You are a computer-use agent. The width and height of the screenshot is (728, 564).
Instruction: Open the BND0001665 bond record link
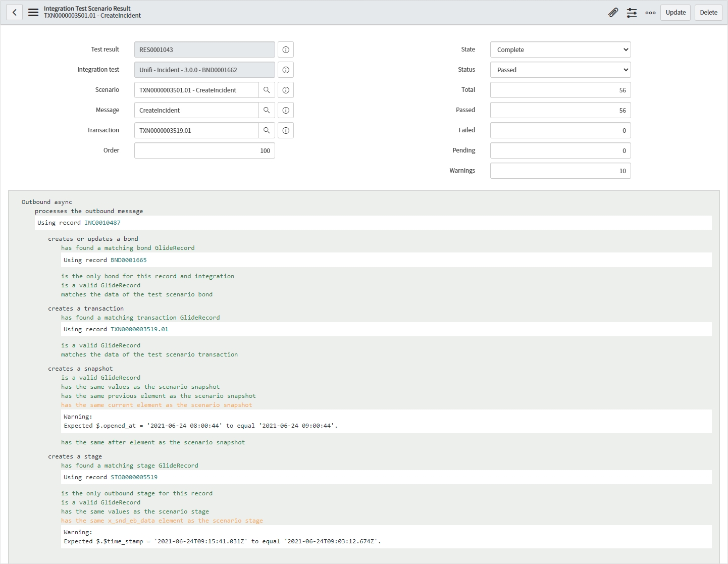tap(128, 260)
